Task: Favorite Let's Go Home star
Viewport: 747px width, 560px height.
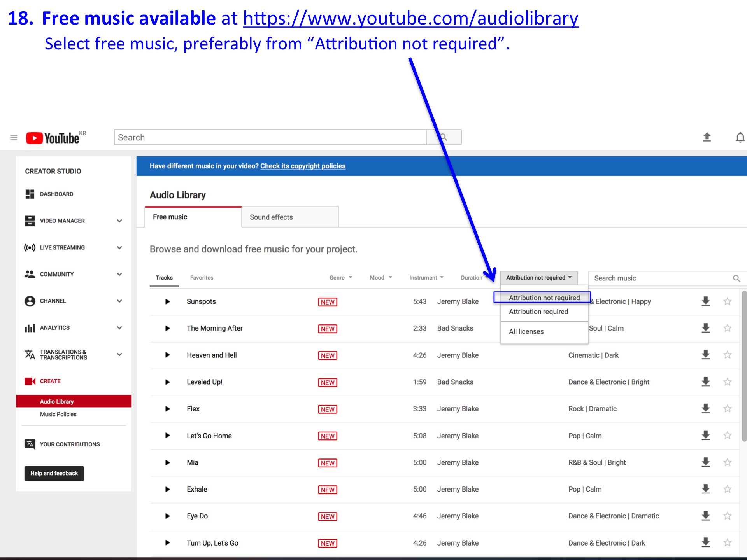Action: tap(728, 436)
